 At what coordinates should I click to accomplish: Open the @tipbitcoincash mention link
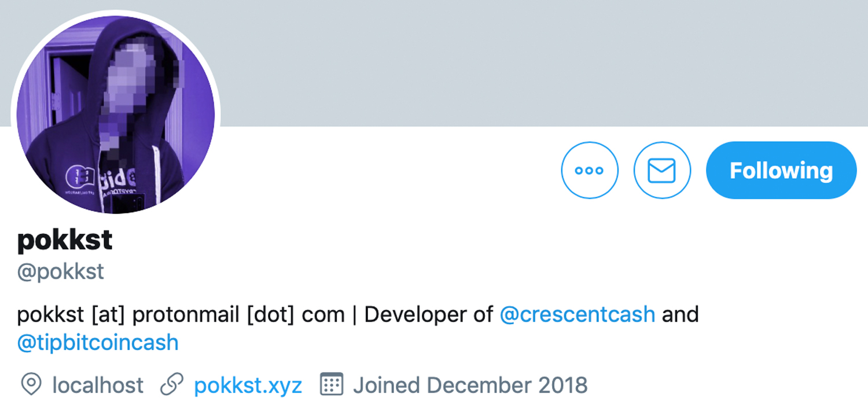(x=98, y=343)
